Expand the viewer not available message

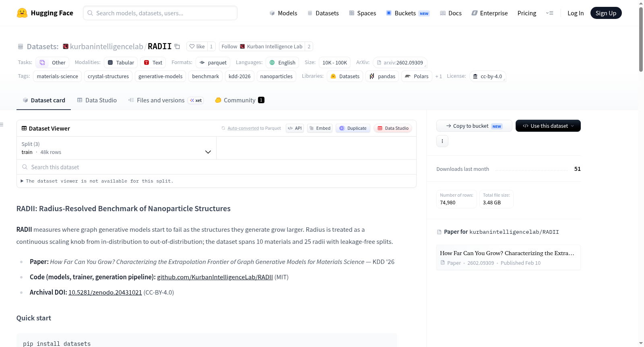click(97, 181)
